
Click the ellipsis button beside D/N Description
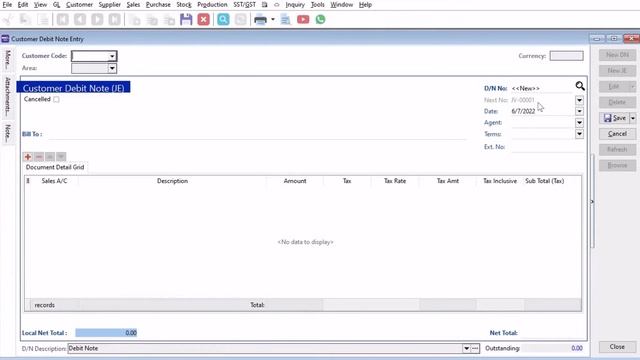475,349
